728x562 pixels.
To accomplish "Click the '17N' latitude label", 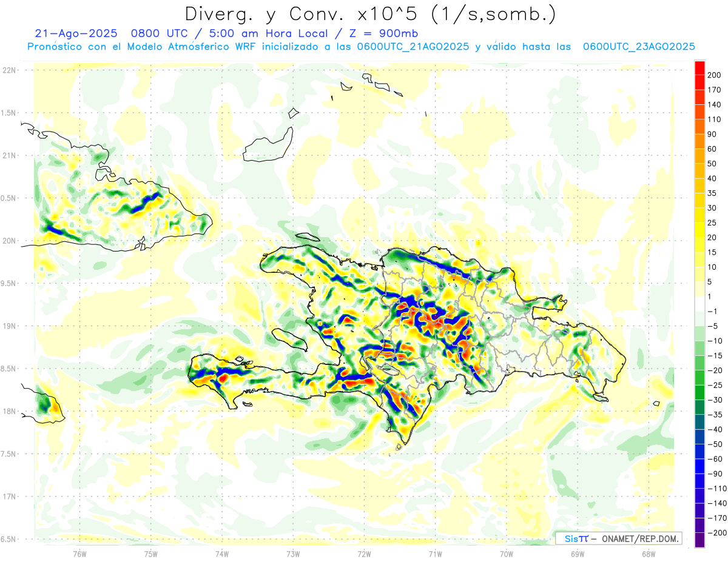I will (x=8, y=497).
